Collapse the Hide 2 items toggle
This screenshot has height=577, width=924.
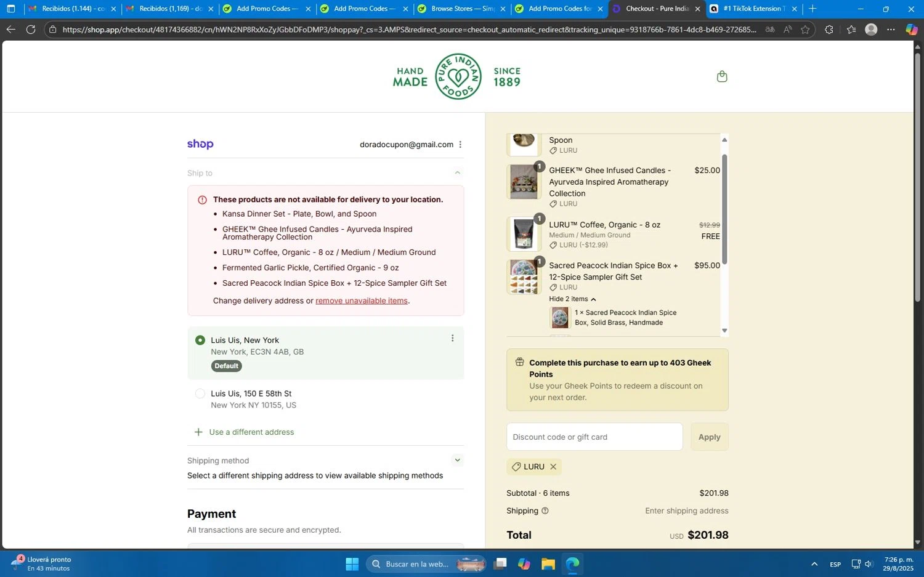[x=572, y=299]
